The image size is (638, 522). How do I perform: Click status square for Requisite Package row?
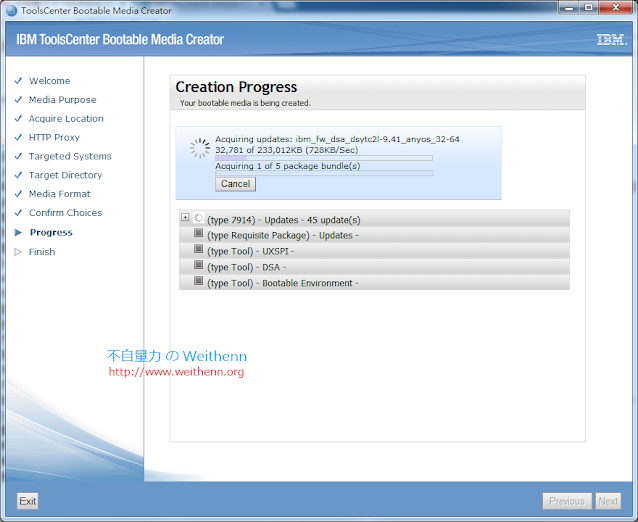pyautogui.click(x=198, y=233)
